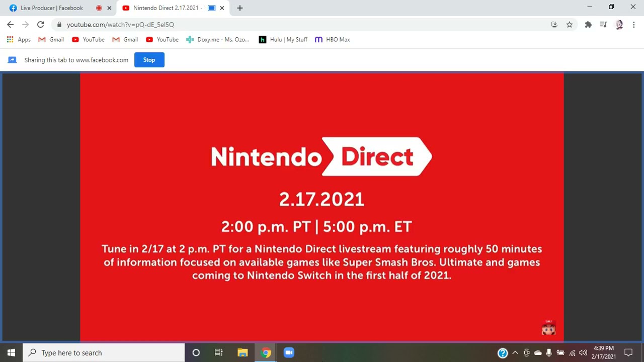This screenshot has width=644, height=362.
Task: Open Zoom from the taskbar
Action: coord(289,352)
